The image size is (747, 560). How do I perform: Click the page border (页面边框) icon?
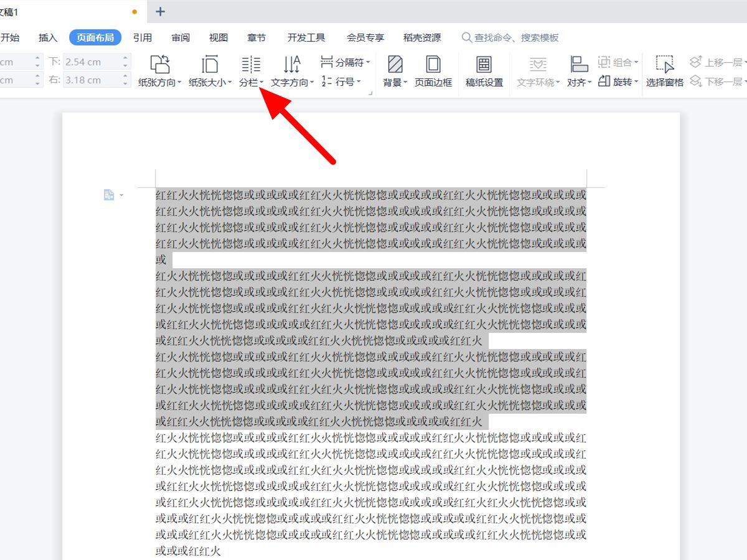click(x=433, y=64)
